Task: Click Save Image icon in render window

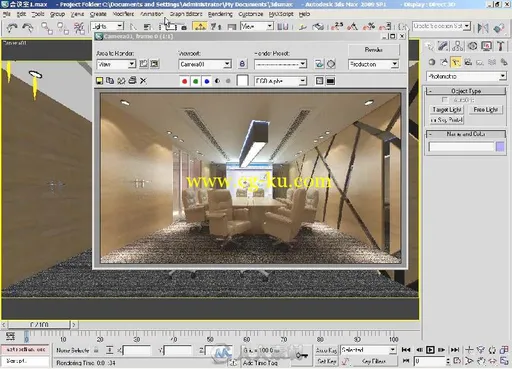Action: (x=99, y=81)
